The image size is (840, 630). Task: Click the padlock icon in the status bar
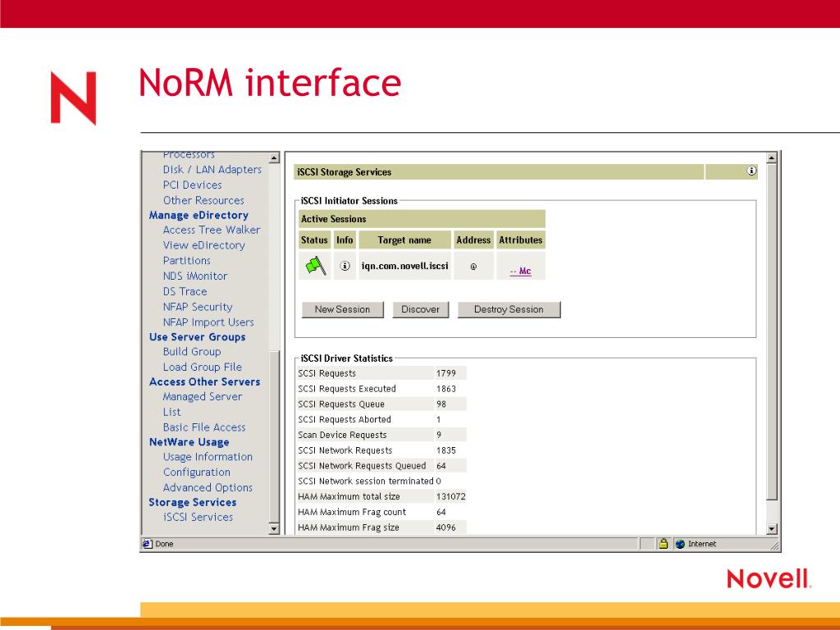coord(663,544)
